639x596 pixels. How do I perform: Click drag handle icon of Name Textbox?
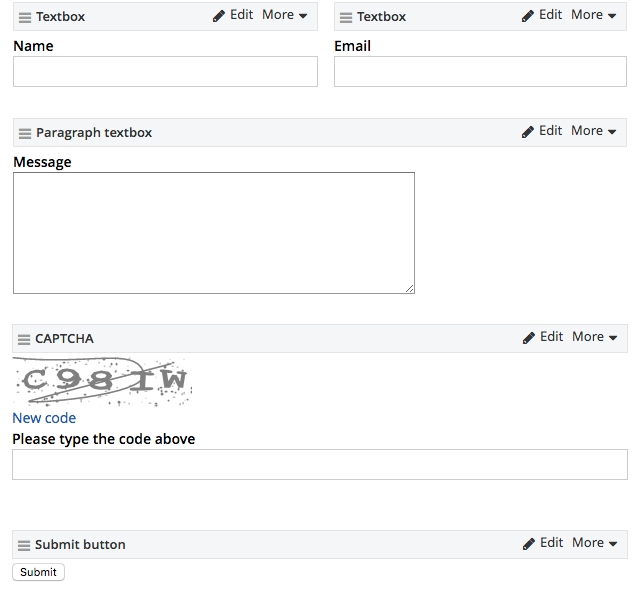pyautogui.click(x=25, y=17)
